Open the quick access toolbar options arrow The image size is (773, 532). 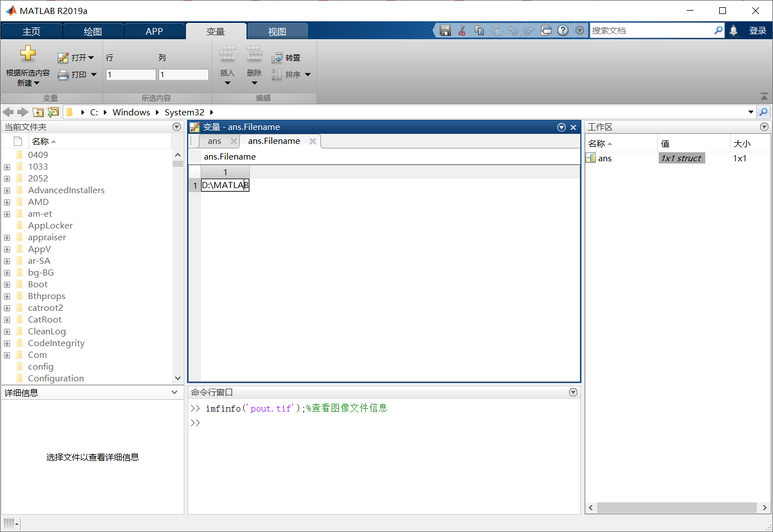580,30
